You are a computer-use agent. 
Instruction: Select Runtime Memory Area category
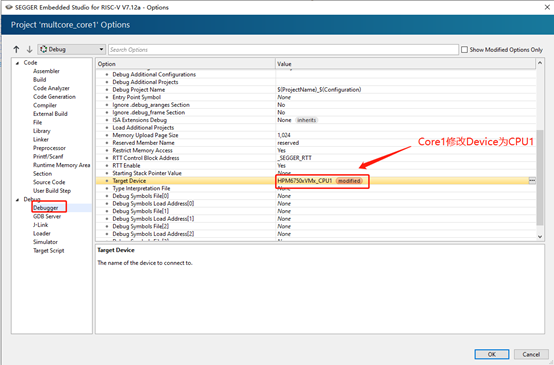(61, 165)
